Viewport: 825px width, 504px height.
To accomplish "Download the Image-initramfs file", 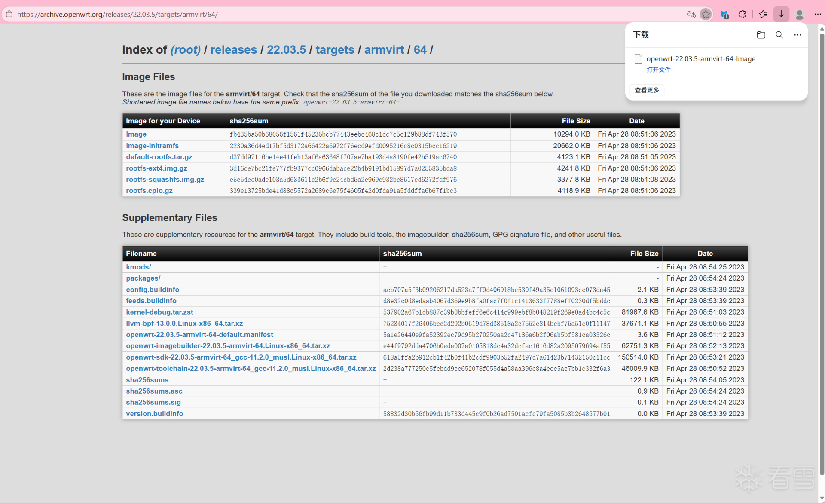I will click(152, 146).
